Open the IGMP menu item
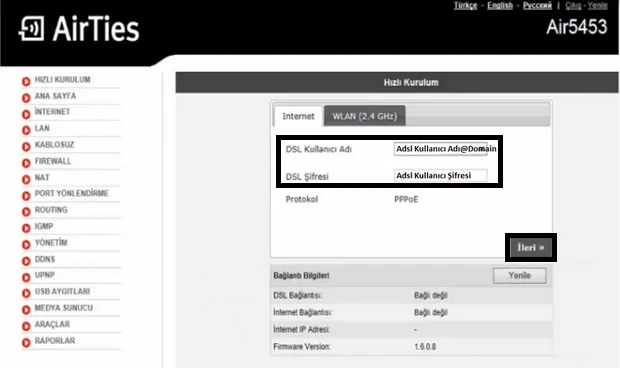 tap(44, 226)
